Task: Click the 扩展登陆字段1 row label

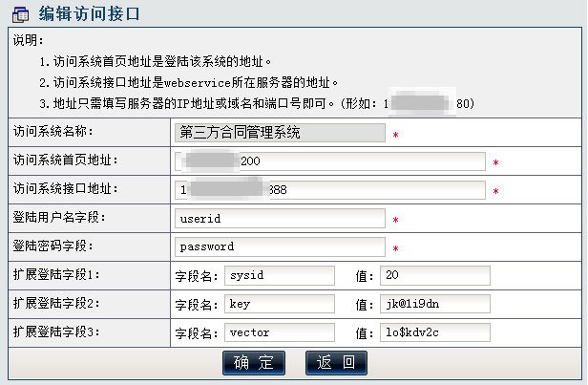Action: 56,275
